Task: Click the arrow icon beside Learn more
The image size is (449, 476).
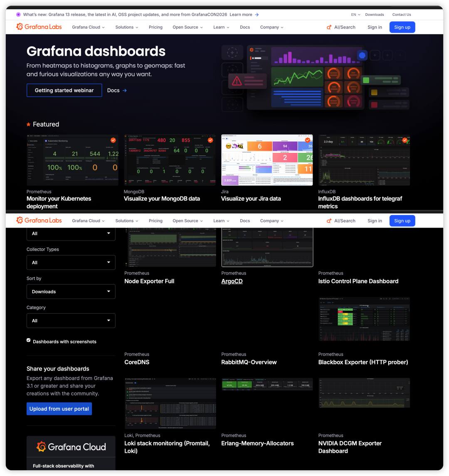Action: point(257,15)
